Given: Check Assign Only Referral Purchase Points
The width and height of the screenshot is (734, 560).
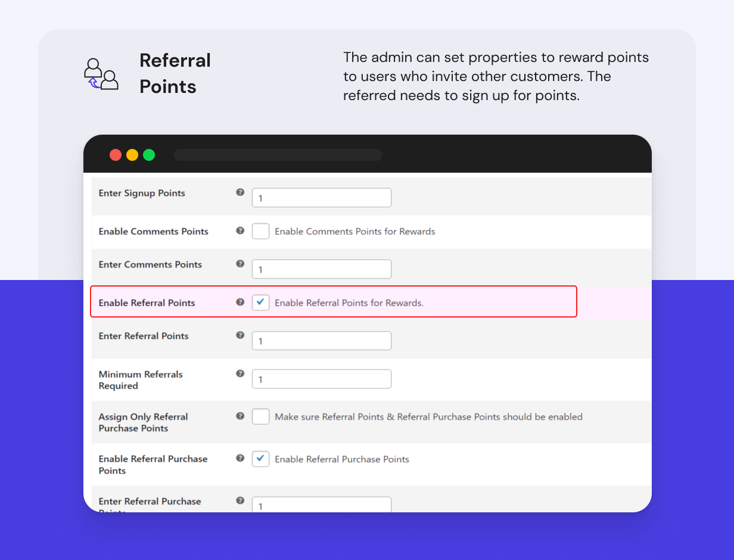Looking at the screenshot, I should coord(260,416).
